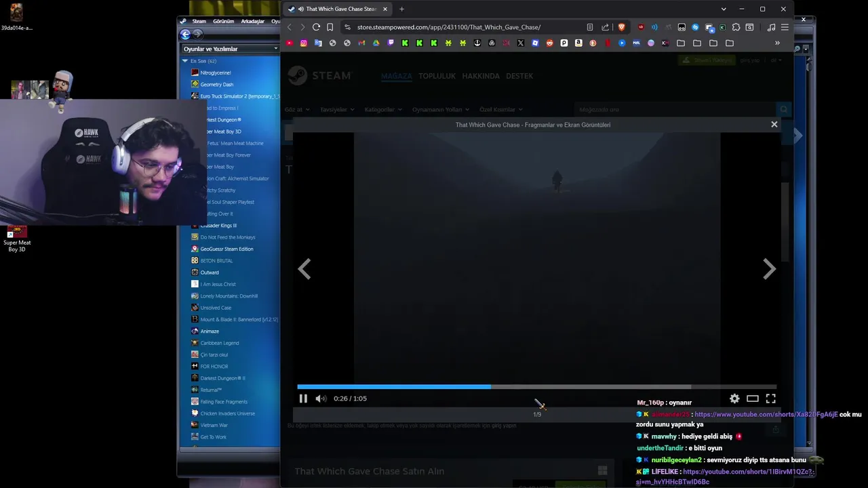Go to the next screenshot arrow
868x488 pixels.
(769, 269)
